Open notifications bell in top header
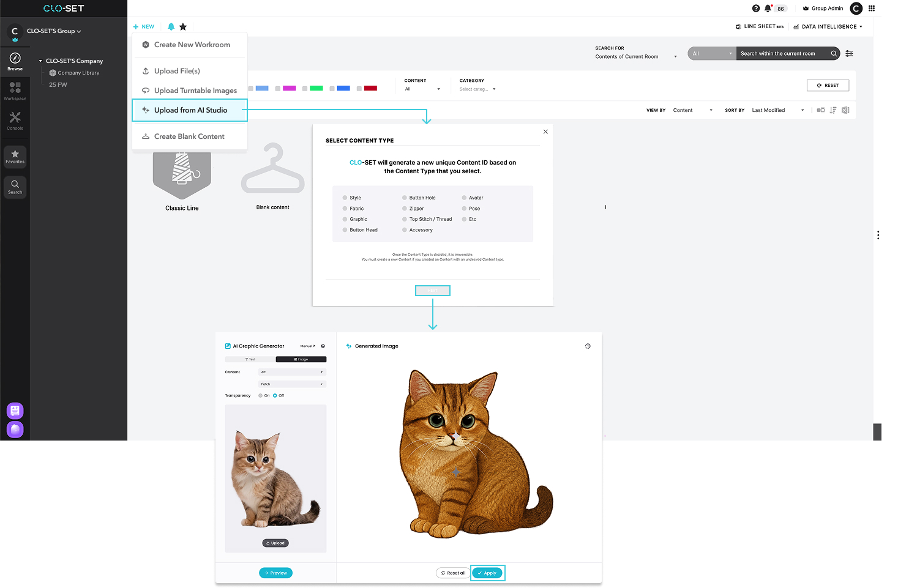 pos(768,8)
